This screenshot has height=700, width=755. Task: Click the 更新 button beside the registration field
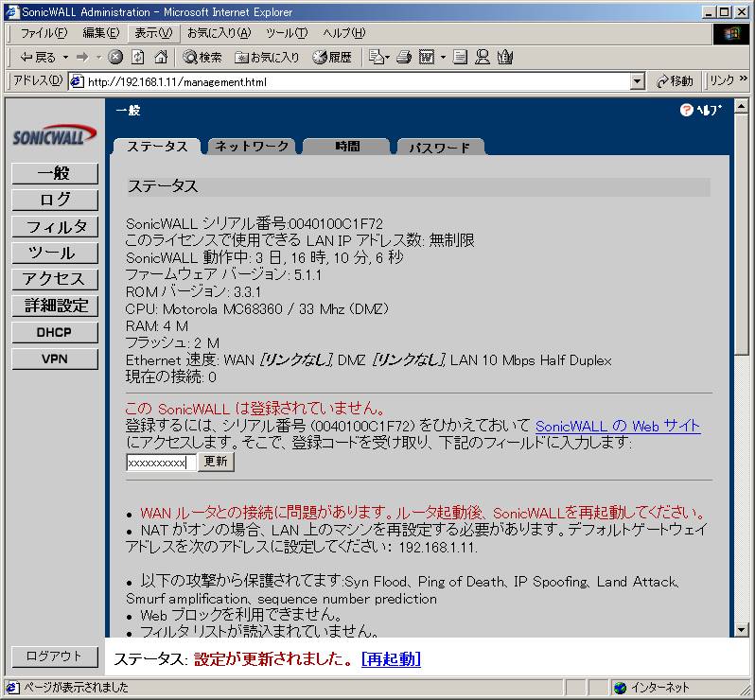click(216, 462)
